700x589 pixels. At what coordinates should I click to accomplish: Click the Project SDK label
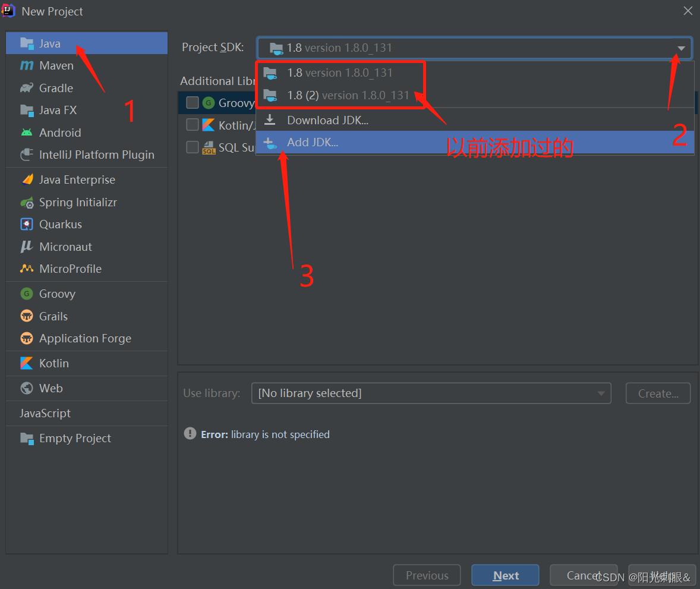click(213, 48)
